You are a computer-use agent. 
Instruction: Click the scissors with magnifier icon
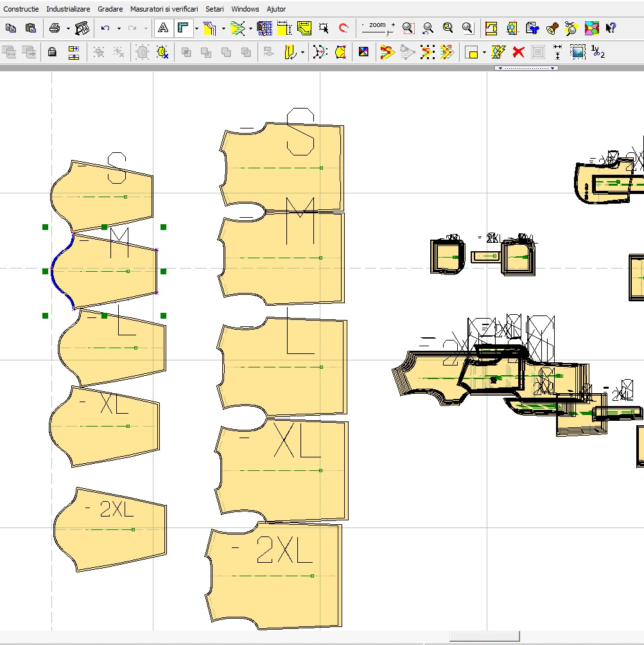pos(571,28)
